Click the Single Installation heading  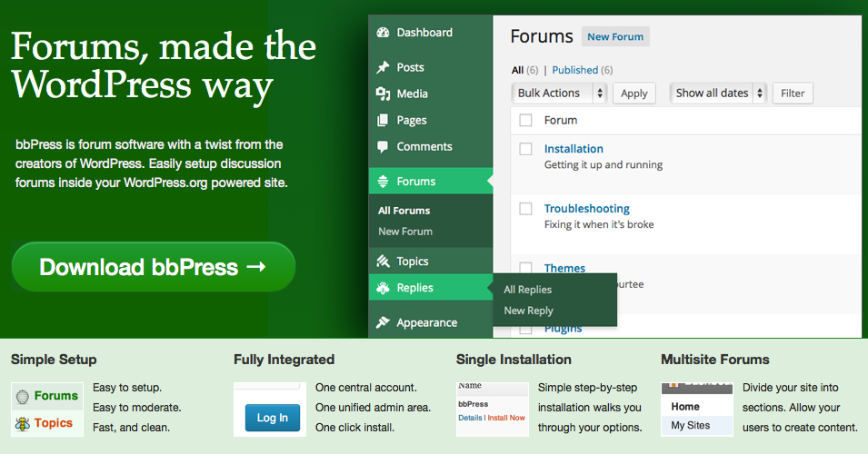click(514, 360)
